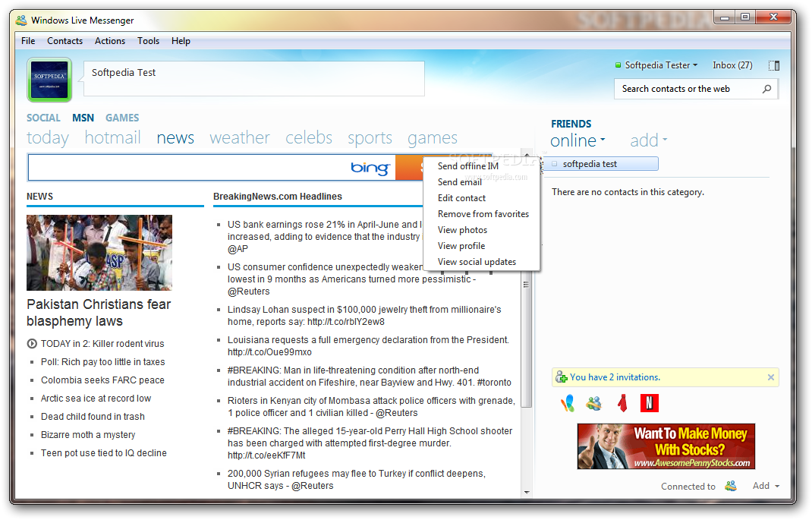
Task: Open the today section
Action: (48, 137)
